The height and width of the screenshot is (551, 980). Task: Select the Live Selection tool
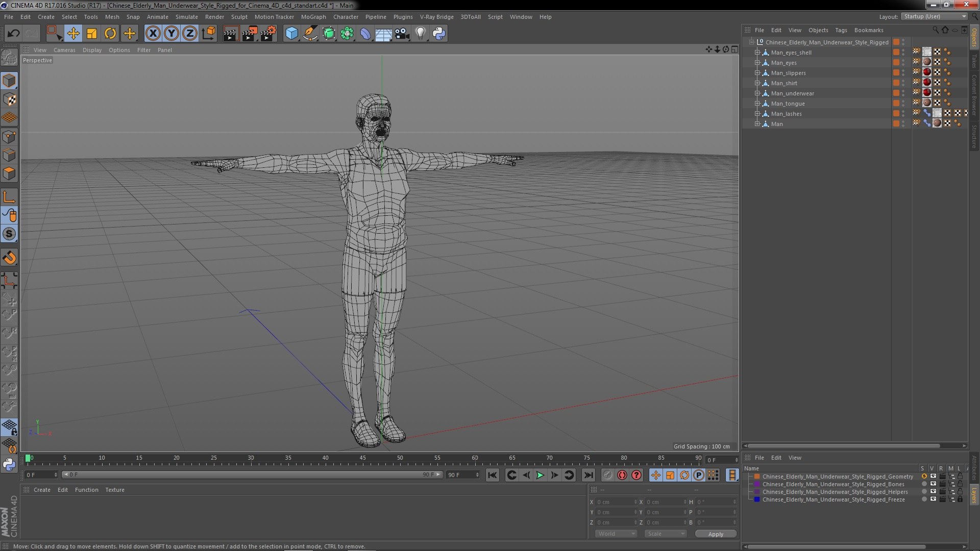coord(54,34)
